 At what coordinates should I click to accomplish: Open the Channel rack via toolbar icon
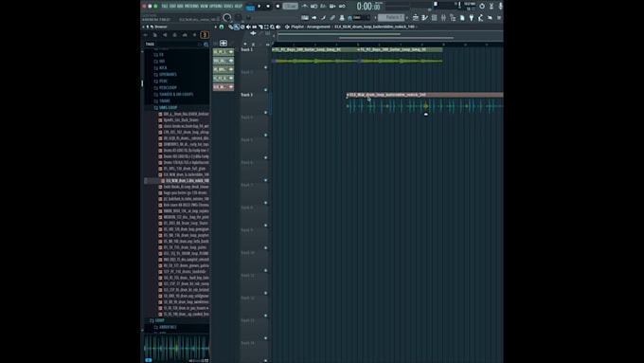(434, 18)
